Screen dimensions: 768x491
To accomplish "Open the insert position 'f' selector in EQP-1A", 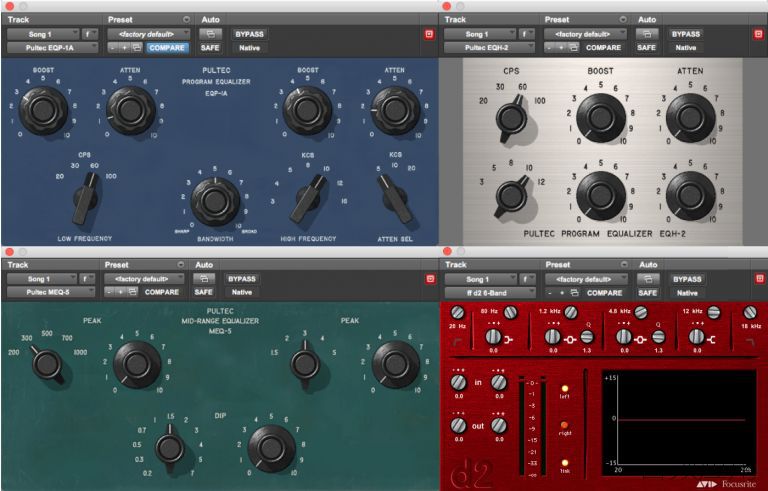I will coord(90,34).
